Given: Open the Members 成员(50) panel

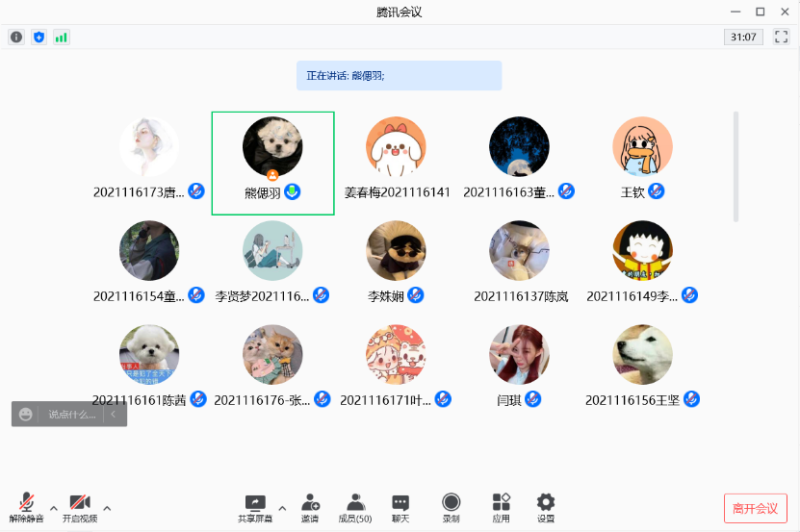Looking at the screenshot, I should pyautogui.click(x=355, y=507).
